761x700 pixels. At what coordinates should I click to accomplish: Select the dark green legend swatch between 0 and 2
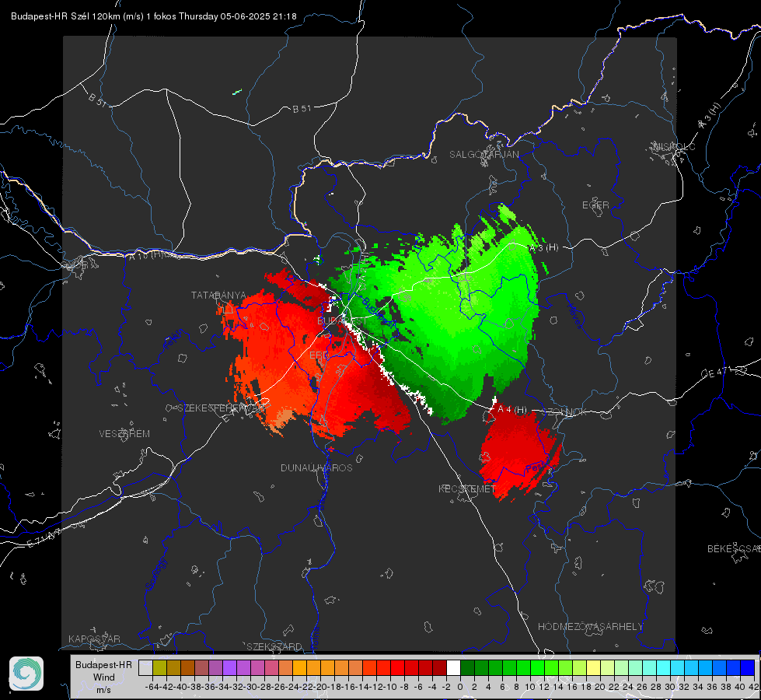click(467, 668)
